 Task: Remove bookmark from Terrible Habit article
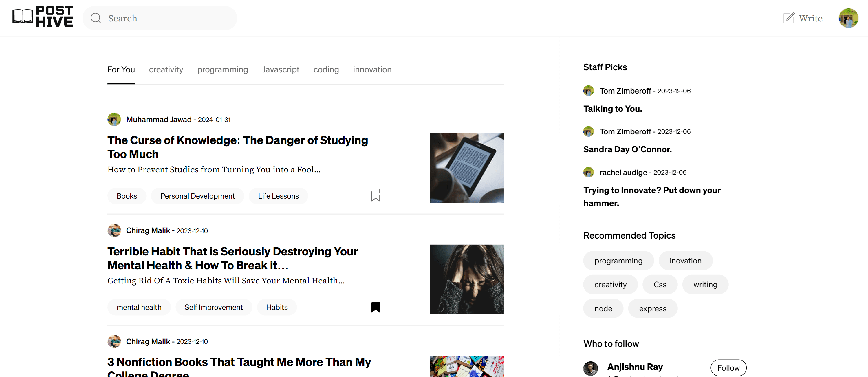click(375, 307)
